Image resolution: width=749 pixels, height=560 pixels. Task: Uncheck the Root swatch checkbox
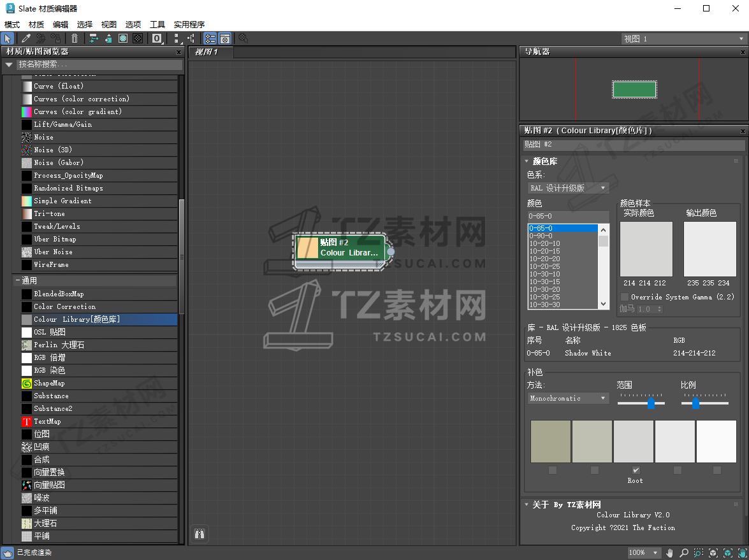pos(636,470)
